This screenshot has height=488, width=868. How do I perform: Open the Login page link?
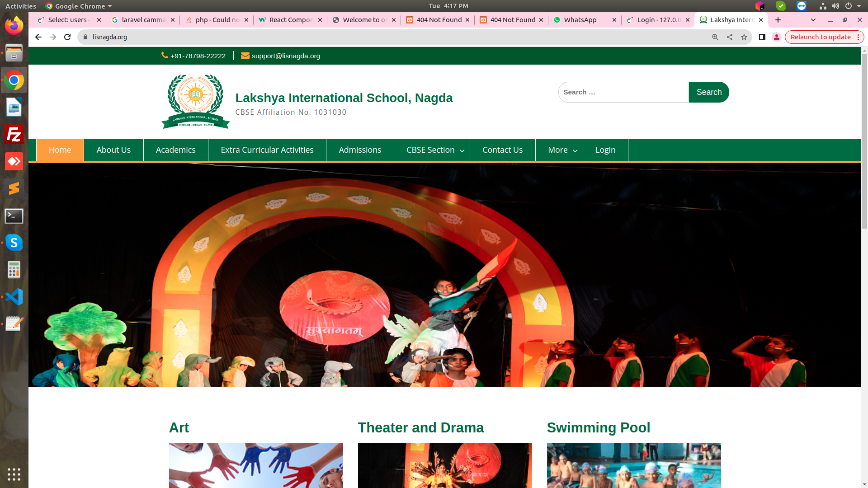[x=605, y=150]
